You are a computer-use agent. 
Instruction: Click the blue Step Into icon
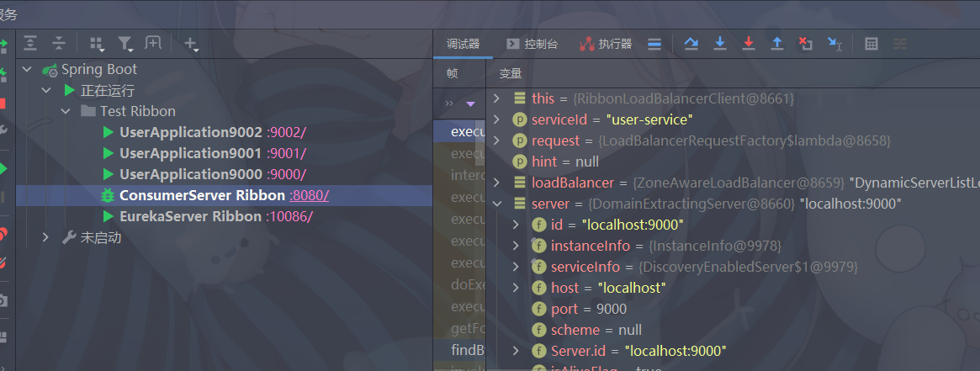coord(720,44)
